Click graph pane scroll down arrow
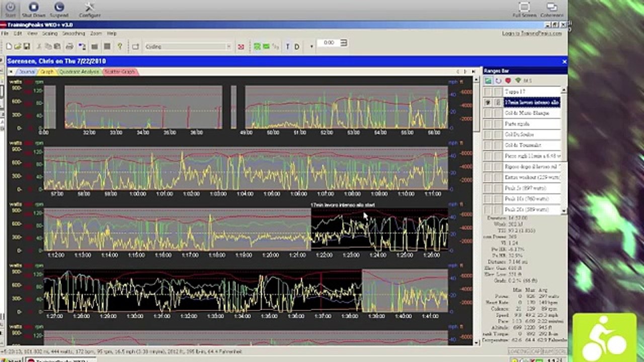This screenshot has height=362, width=644. pyautogui.click(x=477, y=342)
